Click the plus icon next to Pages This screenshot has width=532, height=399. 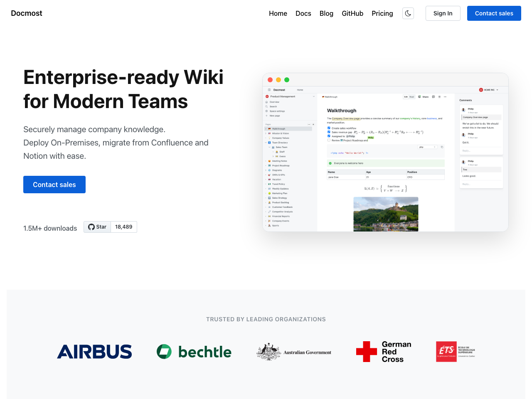(313, 124)
